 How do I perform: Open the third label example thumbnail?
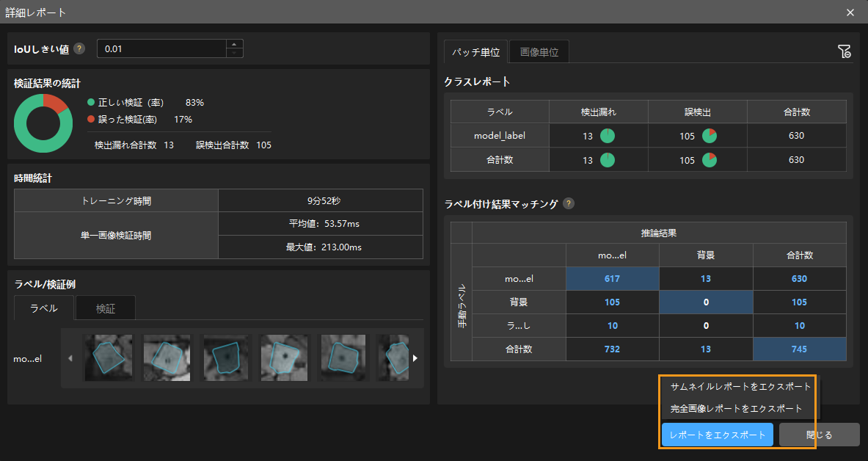pos(225,357)
